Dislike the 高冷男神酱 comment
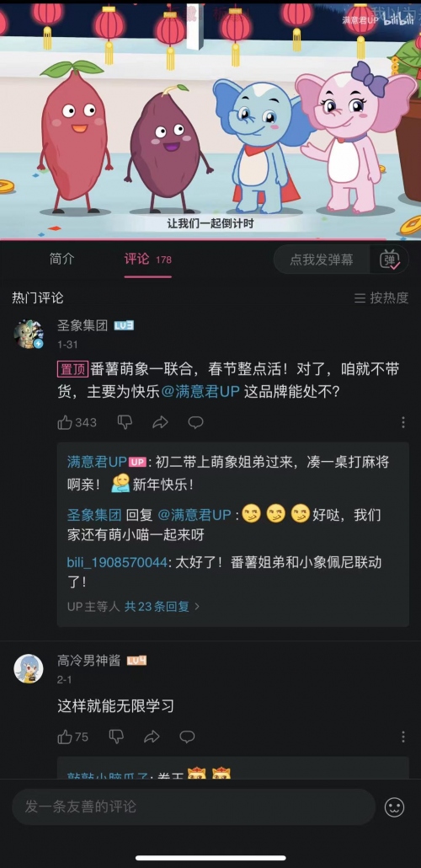Screen dimensions: 421x868 tap(116, 737)
